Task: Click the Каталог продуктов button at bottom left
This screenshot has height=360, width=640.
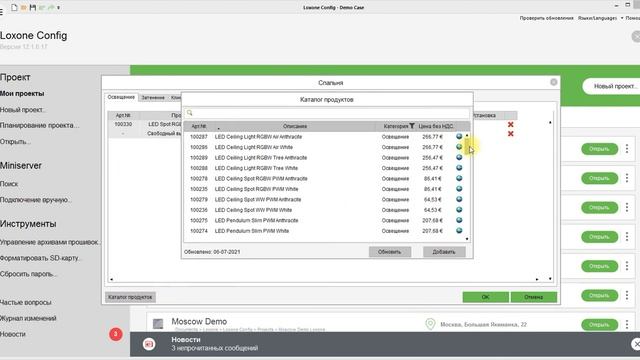Action: tap(130, 297)
